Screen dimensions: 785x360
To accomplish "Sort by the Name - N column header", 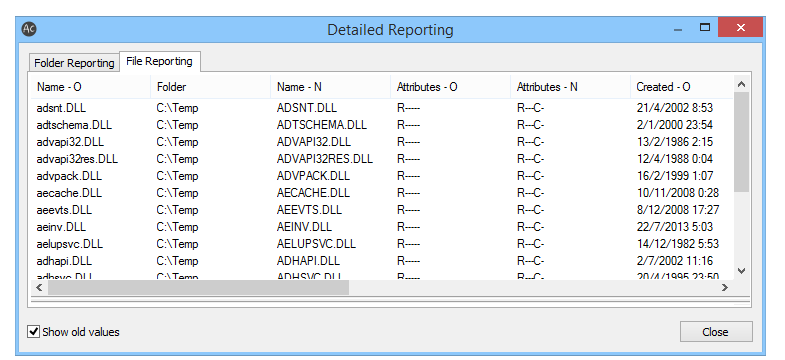I will pyautogui.click(x=330, y=87).
